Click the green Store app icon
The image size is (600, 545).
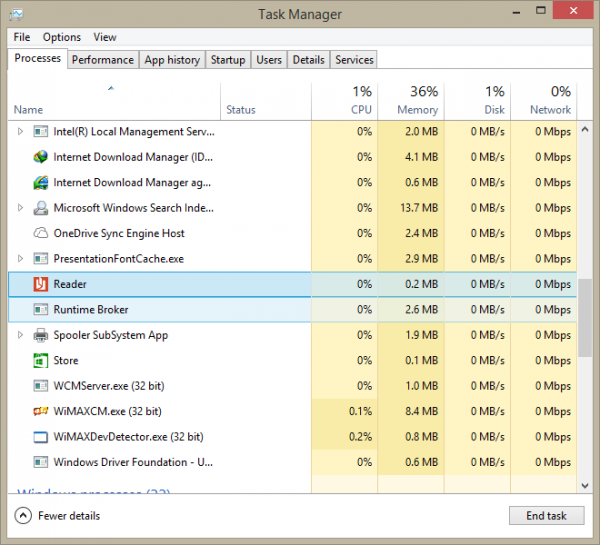(x=41, y=361)
